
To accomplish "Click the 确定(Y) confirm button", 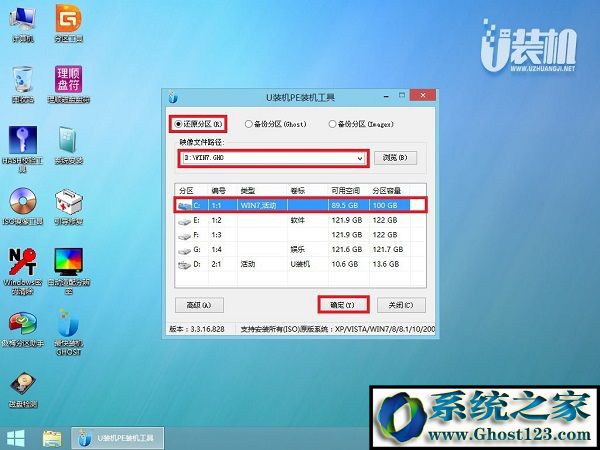I will [343, 305].
